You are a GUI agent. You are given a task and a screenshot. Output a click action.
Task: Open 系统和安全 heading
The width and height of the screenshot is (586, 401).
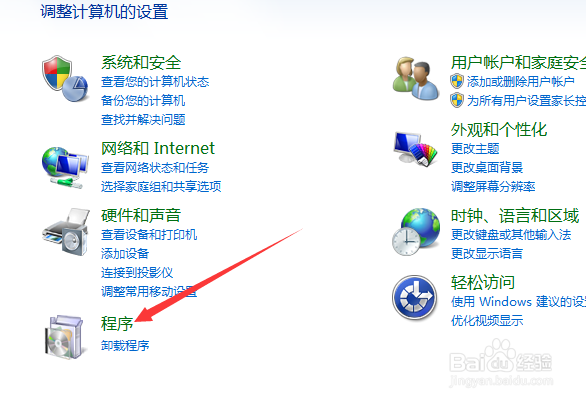point(141,62)
